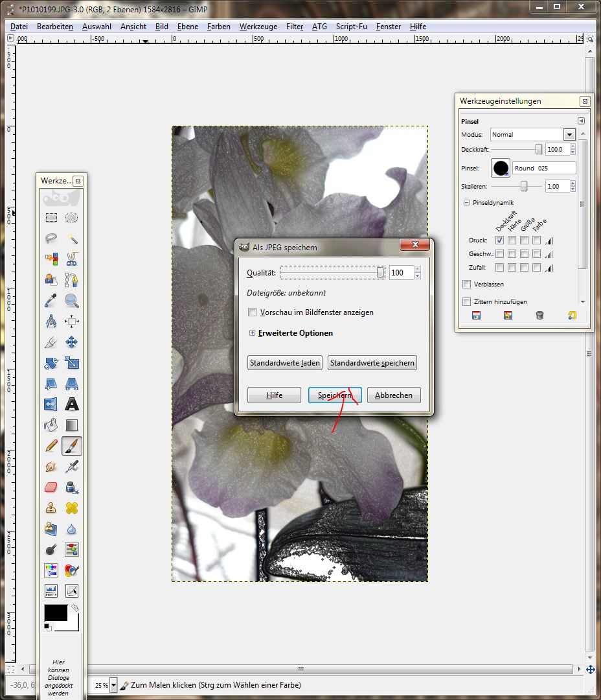Select the Zoom magnifier tool
Screen dimensions: 601x700
tap(72, 301)
